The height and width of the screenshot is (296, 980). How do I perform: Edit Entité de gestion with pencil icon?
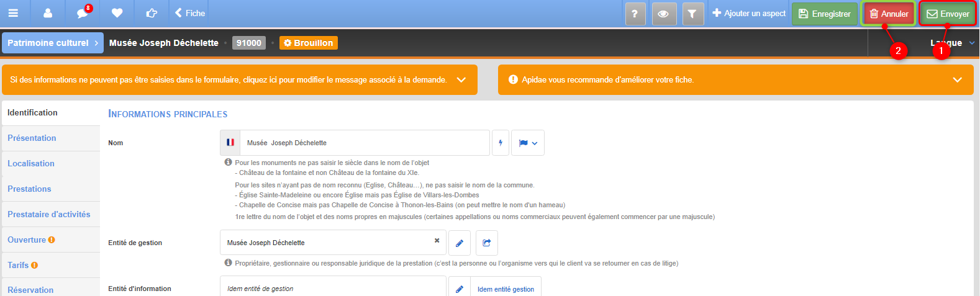[x=460, y=243]
